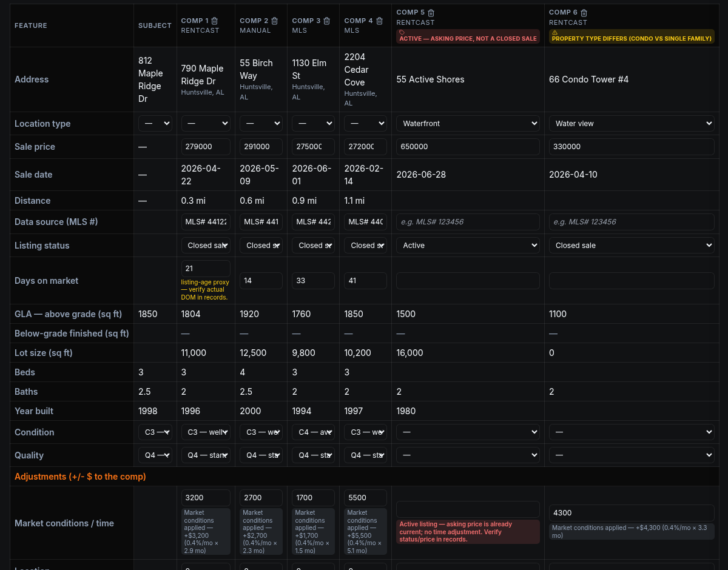The width and height of the screenshot is (728, 570).
Task: Click the GLA above grade row label
Action: (68, 314)
